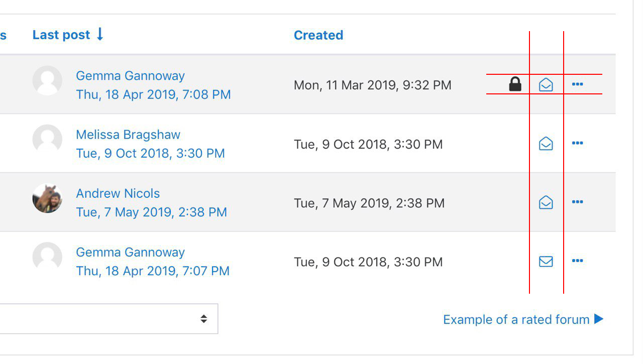Click Andrew Nicols' profile photo avatar

point(47,198)
